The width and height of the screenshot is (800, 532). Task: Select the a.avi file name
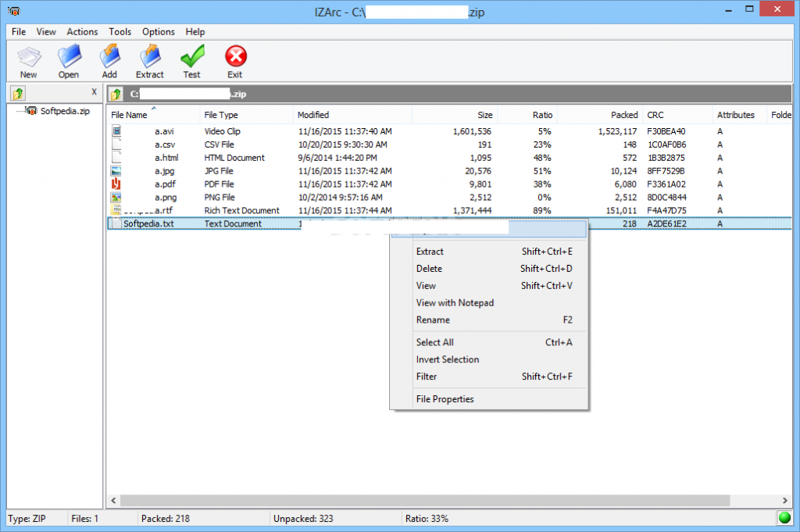tap(164, 131)
